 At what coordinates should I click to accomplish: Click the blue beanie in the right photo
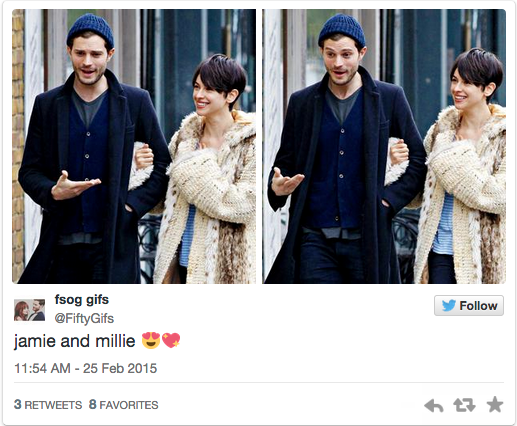[x=342, y=30]
